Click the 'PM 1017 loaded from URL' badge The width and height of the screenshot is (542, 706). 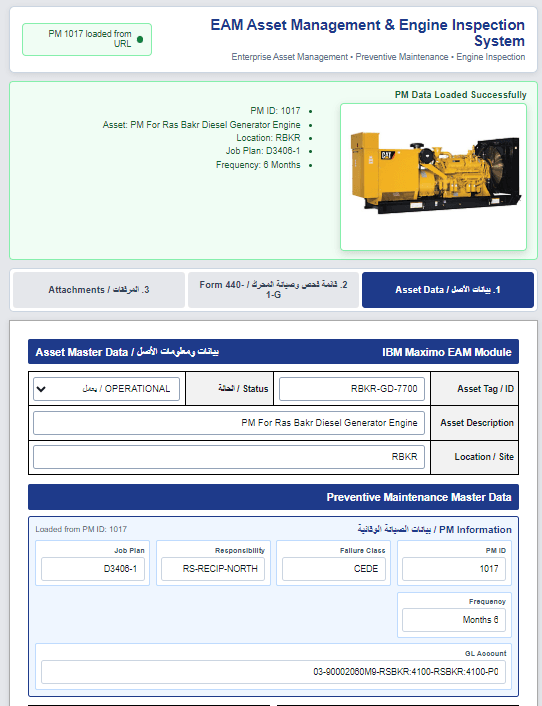87,40
